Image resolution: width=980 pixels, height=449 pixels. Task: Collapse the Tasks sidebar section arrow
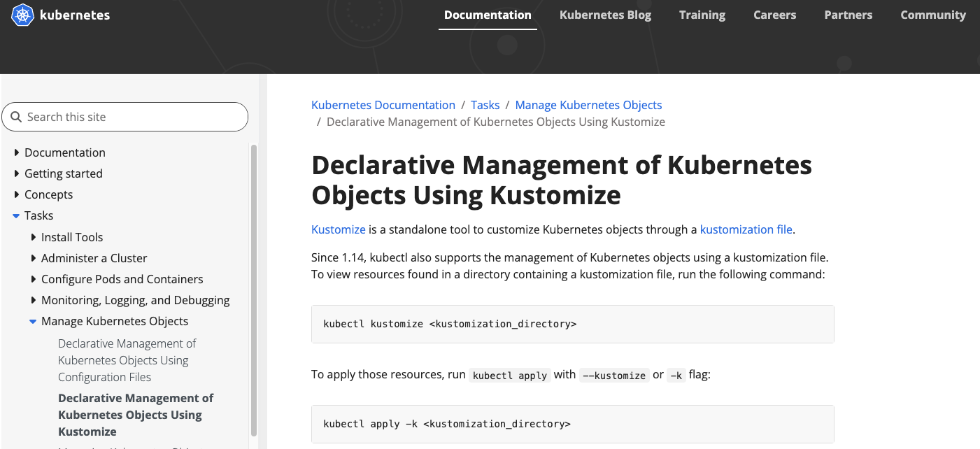16,215
